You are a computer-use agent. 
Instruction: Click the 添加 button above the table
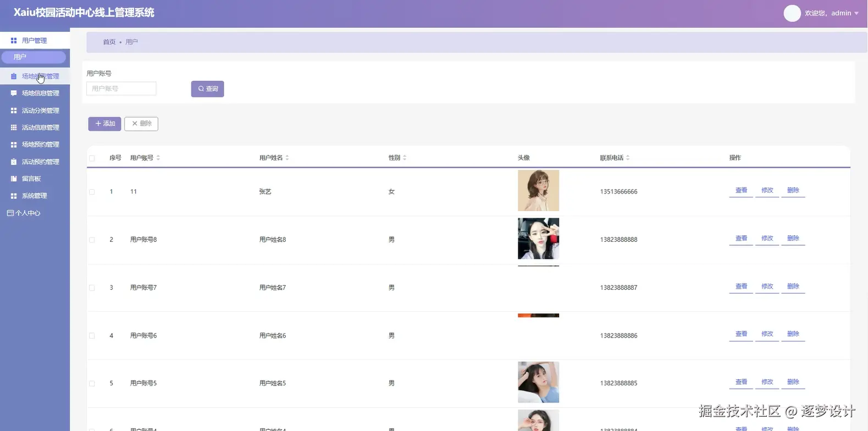click(104, 124)
